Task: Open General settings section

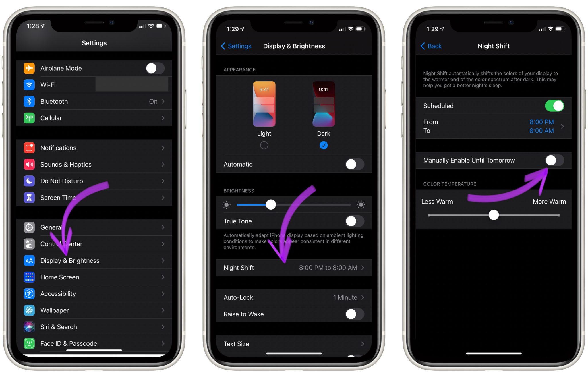Action: [94, 227]
